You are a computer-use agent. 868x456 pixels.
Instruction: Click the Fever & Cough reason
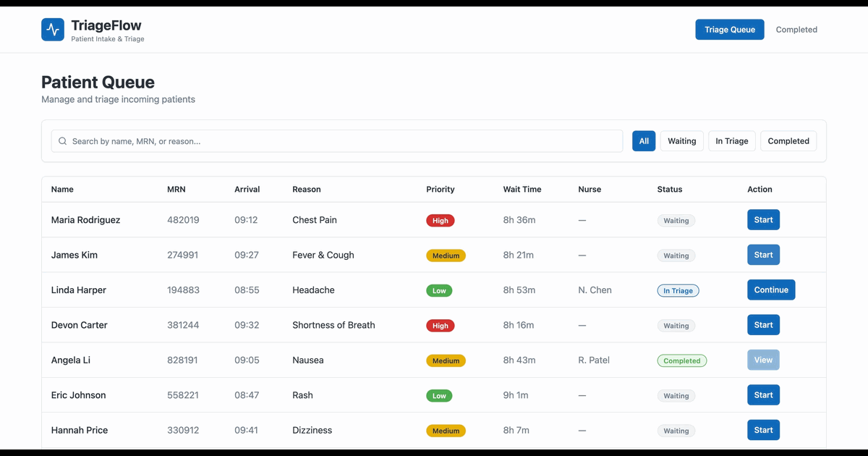[x=323, y=255]
